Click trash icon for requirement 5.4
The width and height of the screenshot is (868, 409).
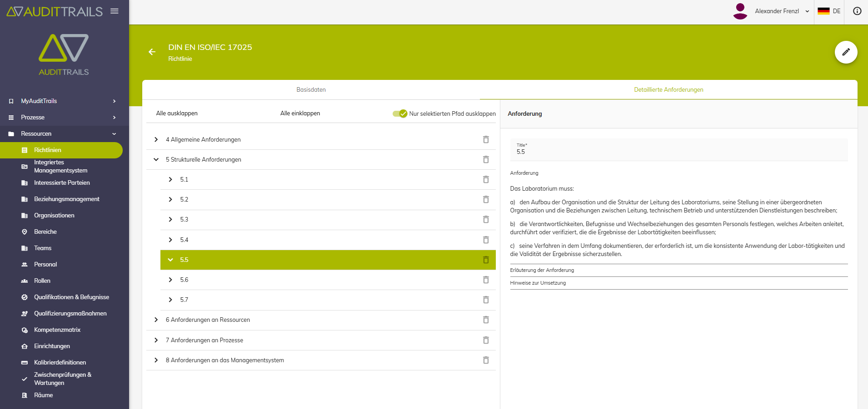coord(486,240)
